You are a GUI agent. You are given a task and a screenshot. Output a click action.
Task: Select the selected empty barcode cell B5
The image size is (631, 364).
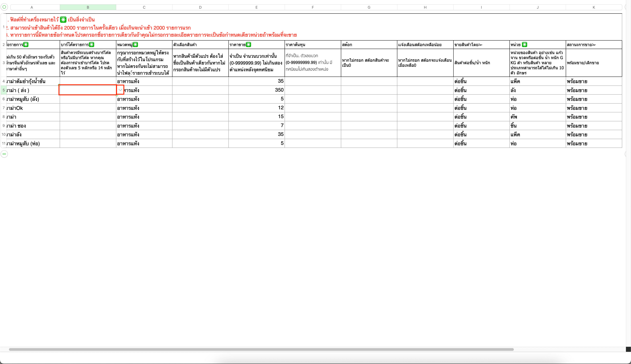pyautogui.click(x=88, y=90)
